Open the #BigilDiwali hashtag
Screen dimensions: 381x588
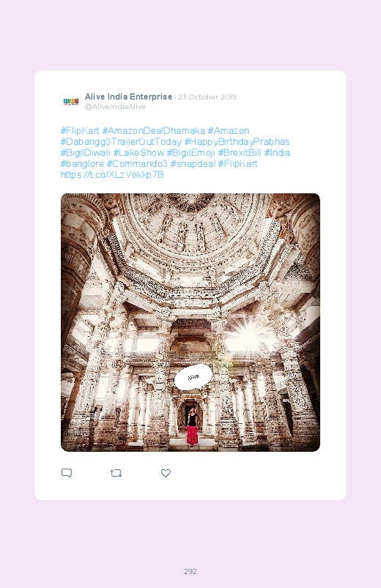tap(86, 152)
